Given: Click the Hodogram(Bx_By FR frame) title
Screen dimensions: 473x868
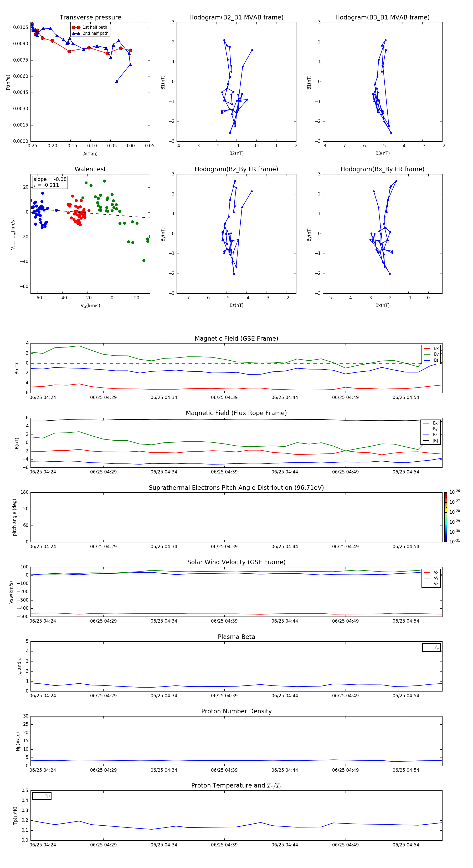Looking at the screenshot, I should pos(382,169).
